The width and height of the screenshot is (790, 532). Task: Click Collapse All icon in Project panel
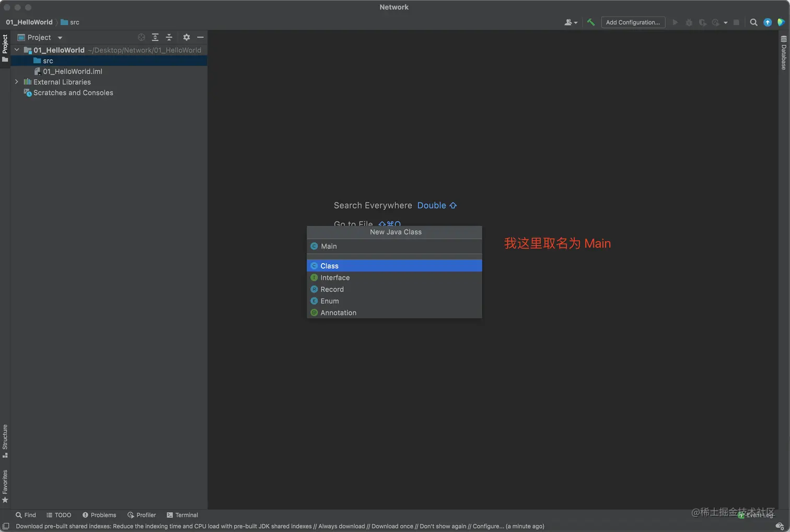coord(169,38)
